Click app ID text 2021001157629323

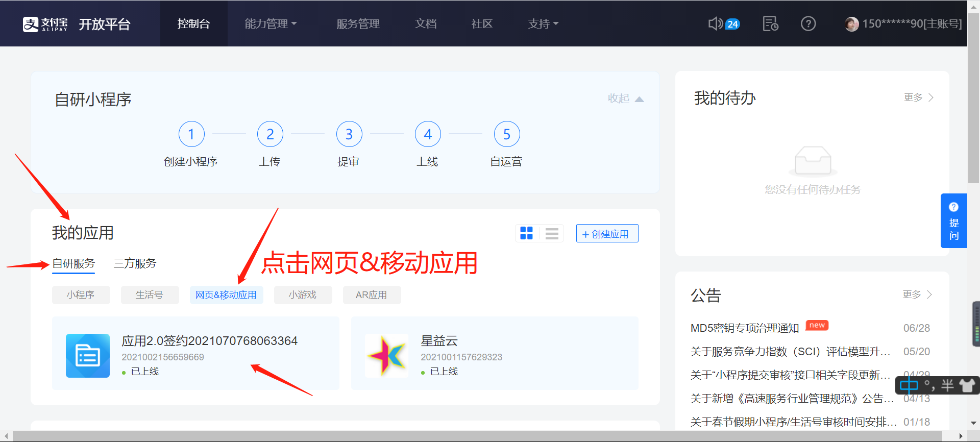tap(461, 357)
